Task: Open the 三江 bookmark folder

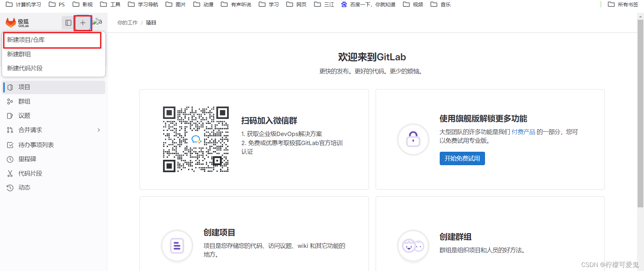Action: click(x=324, y=4)
